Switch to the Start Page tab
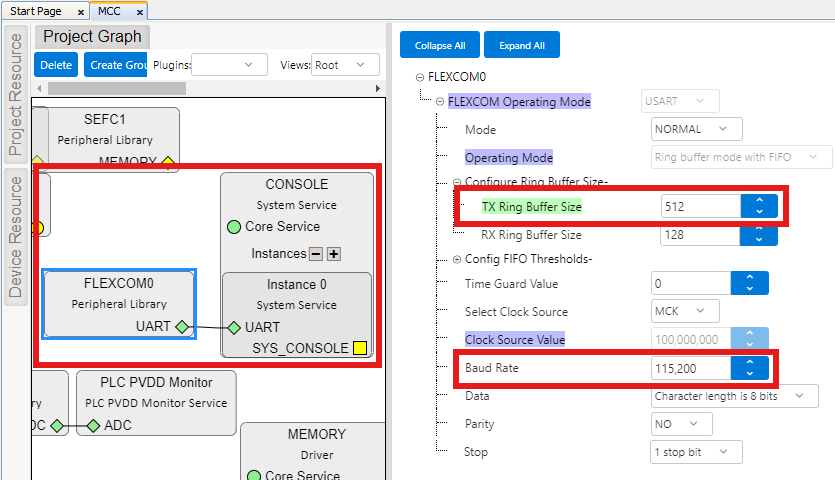Image resolution: width=835 pixels, height=480 pixels. tap(36, 11)
